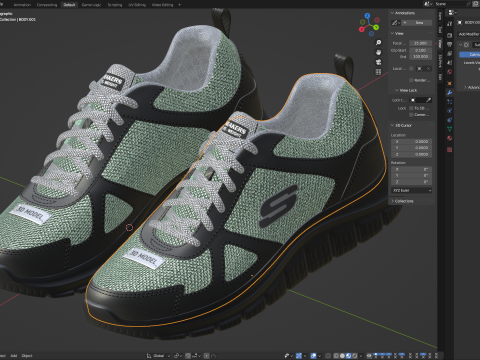The height and width of the screenshot is (360, 480).
Task: Collapse the 3D Cursor panel
Action: coord(392,125)
